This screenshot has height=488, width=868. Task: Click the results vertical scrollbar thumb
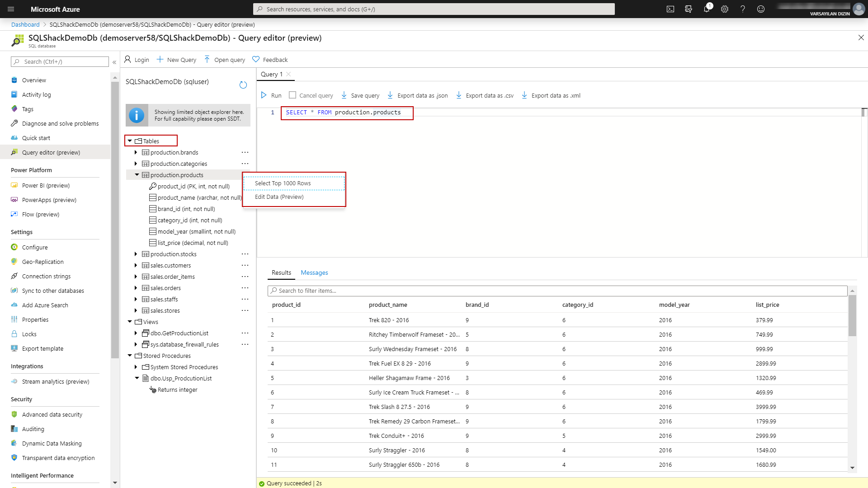(852, 315)
